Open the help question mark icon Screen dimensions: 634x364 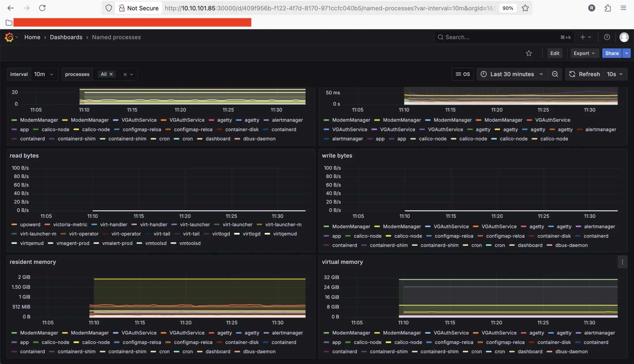pyautogui.click(x=607, y=37)
